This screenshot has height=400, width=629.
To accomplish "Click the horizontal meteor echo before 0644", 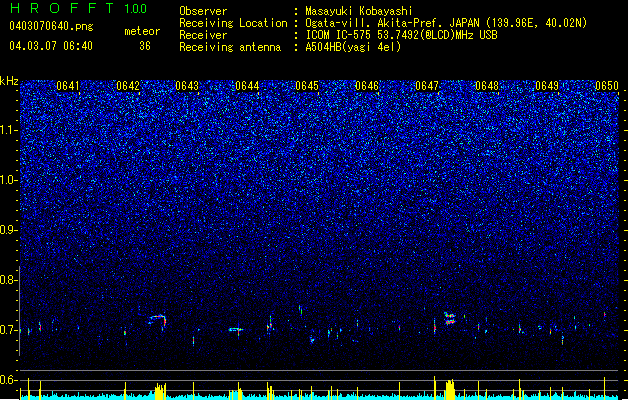I will [236, 330].
